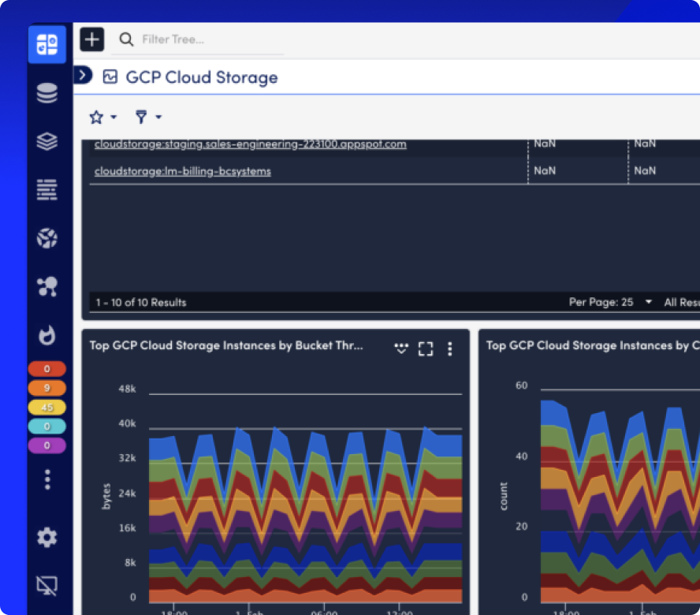Open the database stack sidebar icon

[x=47, y=93]
